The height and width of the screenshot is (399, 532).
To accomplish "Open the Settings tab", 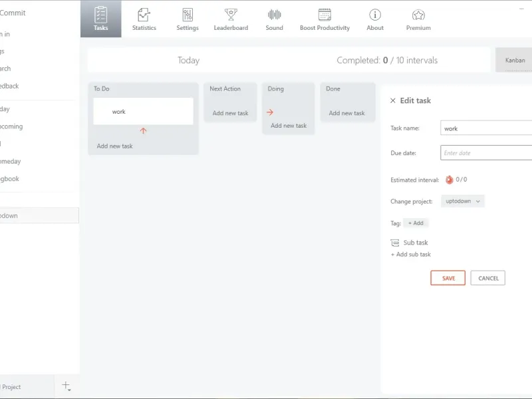I will point(188,19).
